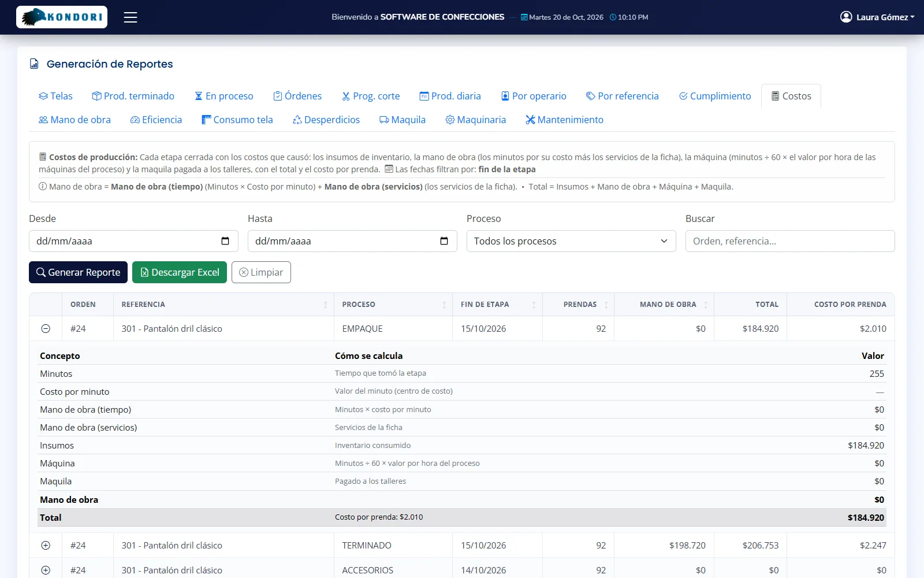Expand the ACCESORIOS row details

click(46, 570)
